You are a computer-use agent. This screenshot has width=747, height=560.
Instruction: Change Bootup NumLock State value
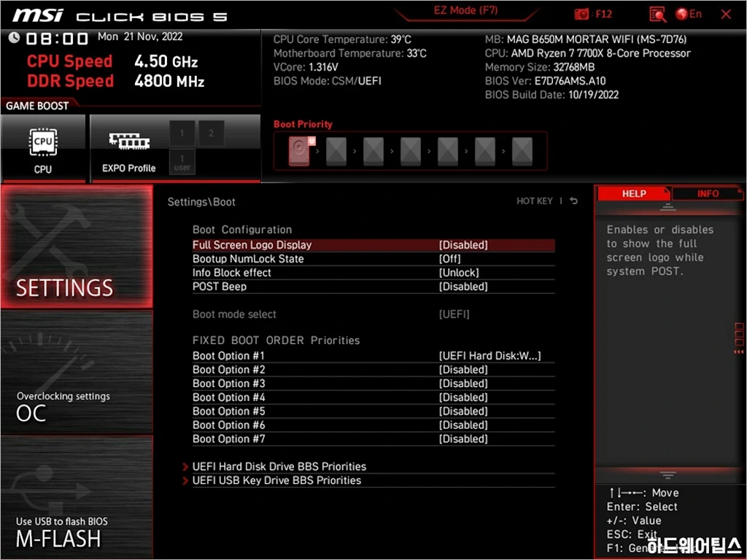coord(449,259)
